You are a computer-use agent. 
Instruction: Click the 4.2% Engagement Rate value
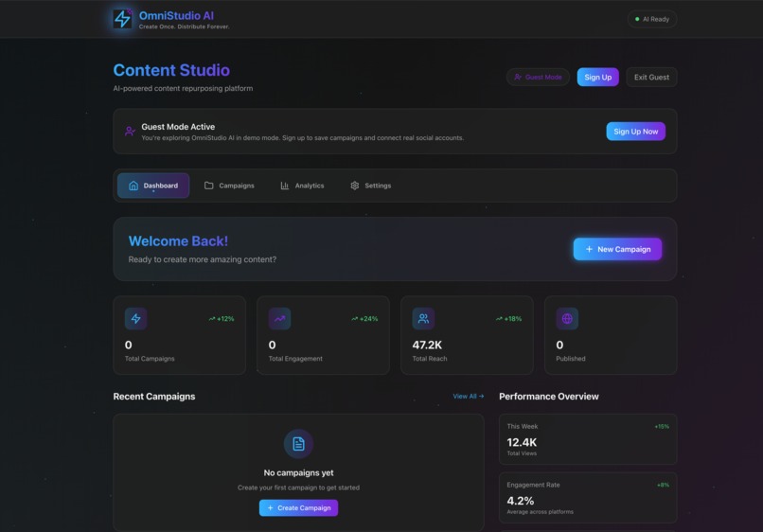pos(520,501)
